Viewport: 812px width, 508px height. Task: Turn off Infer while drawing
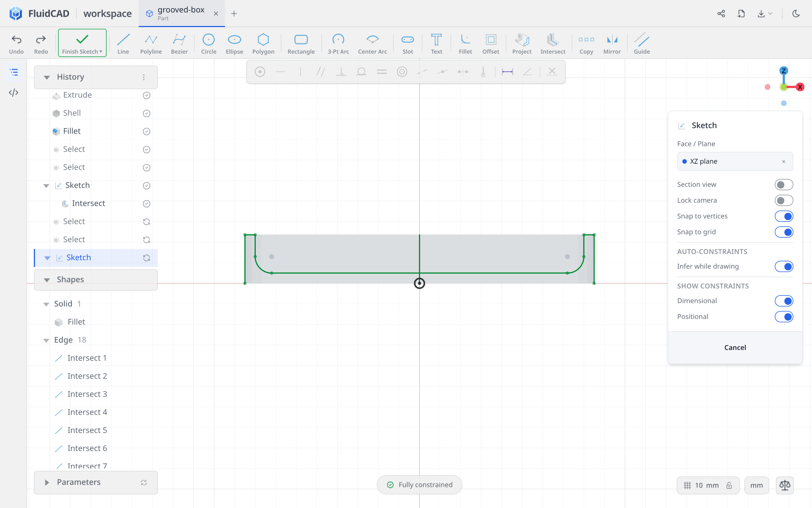[x=784, y=266]
